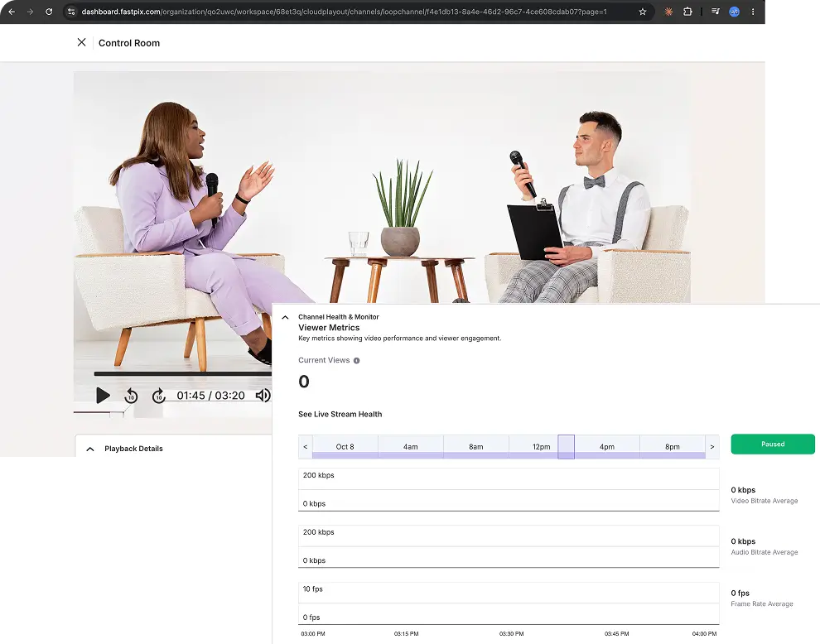Viewport: 820px width, 644px height.
Task: Rewind the video 10 seconds
Action: tap(131, 396)
